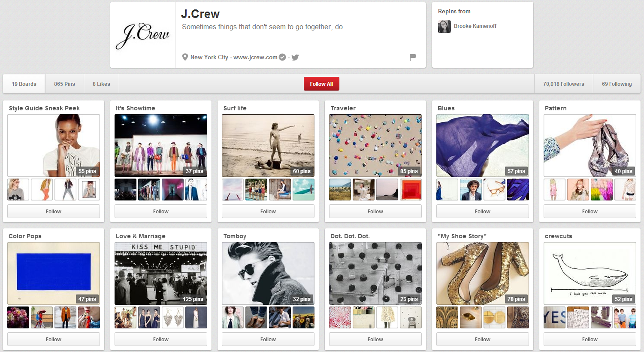Open the runway show cover with 37 pins

161,146
